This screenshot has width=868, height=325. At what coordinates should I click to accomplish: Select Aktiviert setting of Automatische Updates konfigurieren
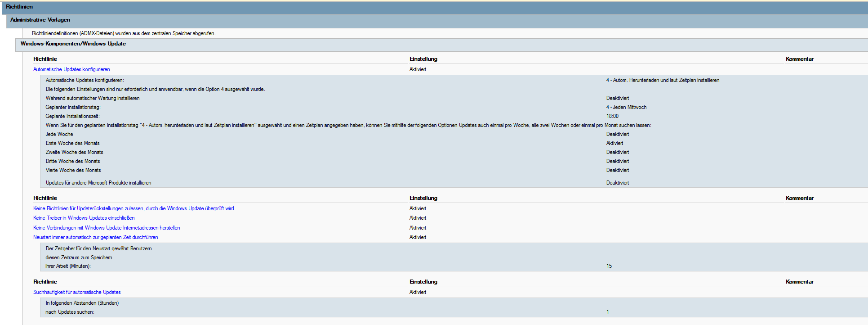418,69
